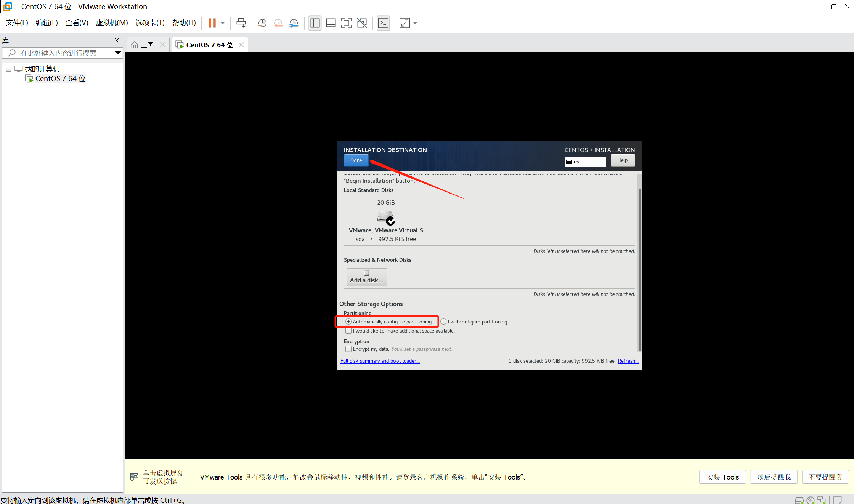
Task: Toggle the library sidebar visibility
Action: click(315, 23)
